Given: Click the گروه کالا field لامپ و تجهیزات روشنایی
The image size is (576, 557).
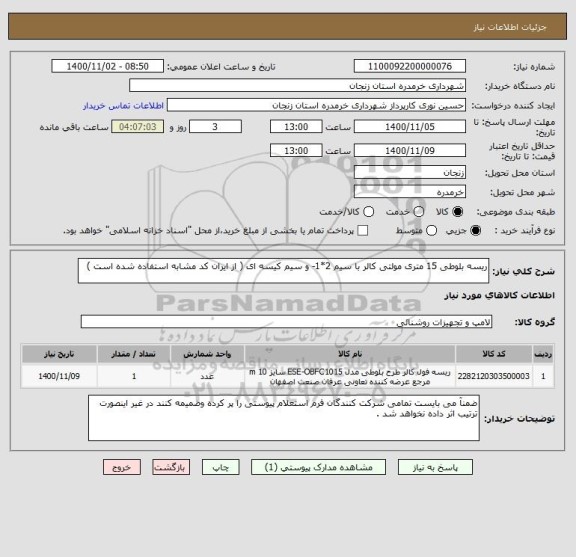Looking at the screenshot, I should pyautogui.click(x=286, y=322).
